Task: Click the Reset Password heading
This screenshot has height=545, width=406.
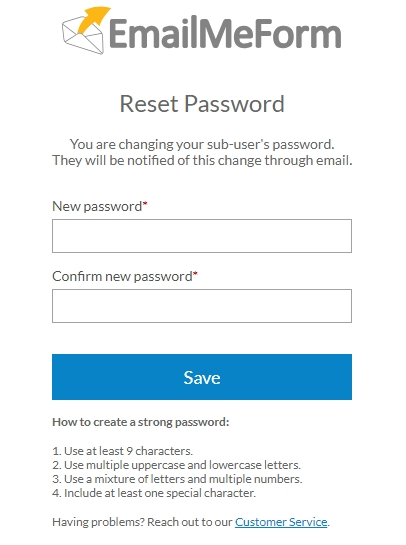Action: click(202, 104)
